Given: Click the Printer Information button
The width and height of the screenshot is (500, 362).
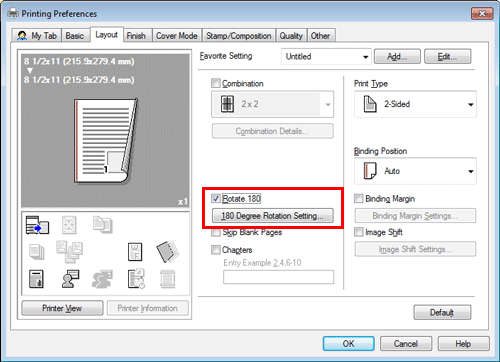Looking at the screenshot, I should [x=148, y=308].
